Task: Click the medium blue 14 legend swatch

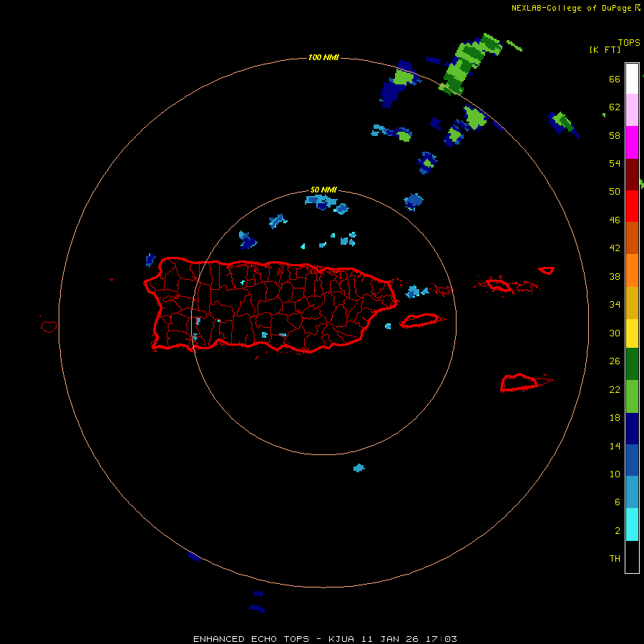Action: coord(632,460)
